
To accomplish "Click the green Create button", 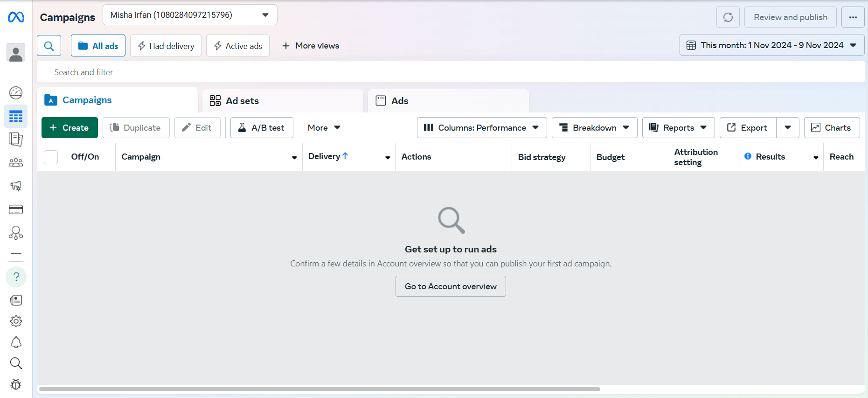I will [x=69, y=127].
